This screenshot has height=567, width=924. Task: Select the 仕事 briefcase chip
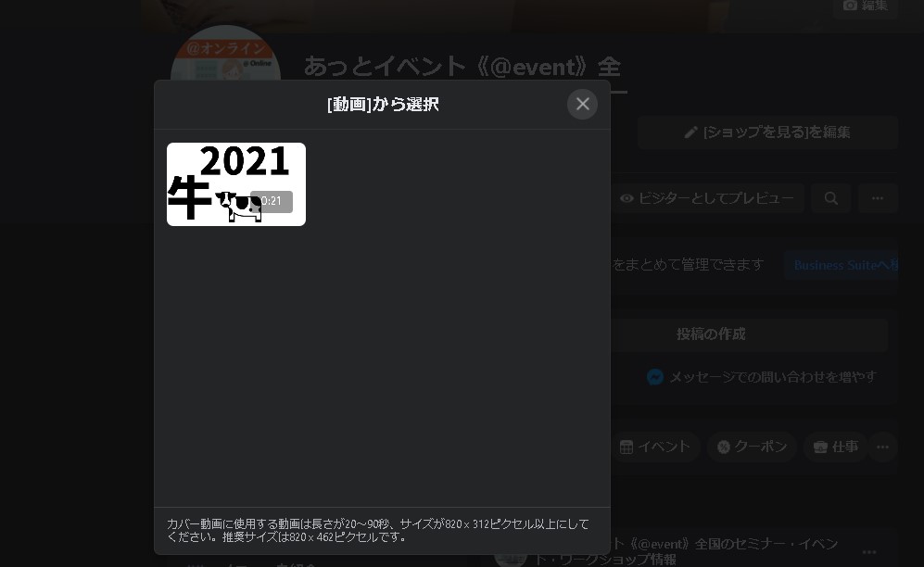click(x=835, y=447)
